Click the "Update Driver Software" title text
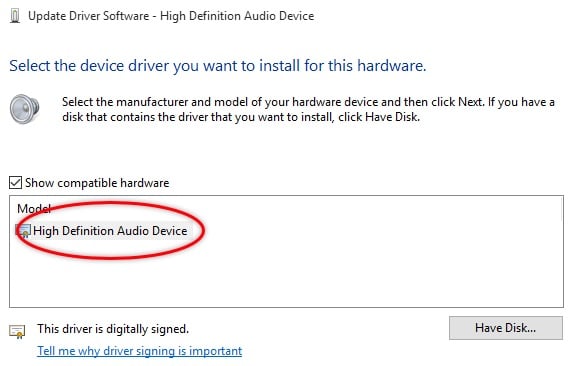The image size is (569, 366). [x=89, y=16]
